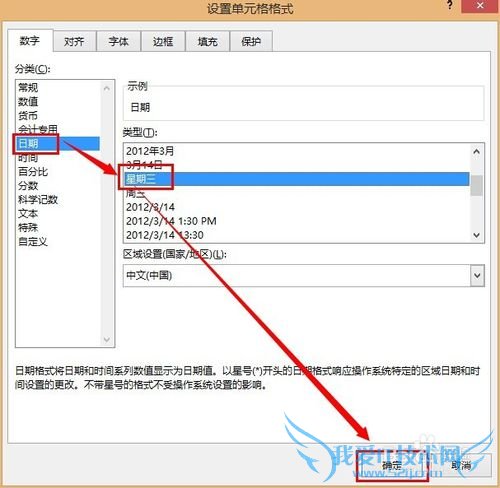Open the 填充 tab

(207, 42)
